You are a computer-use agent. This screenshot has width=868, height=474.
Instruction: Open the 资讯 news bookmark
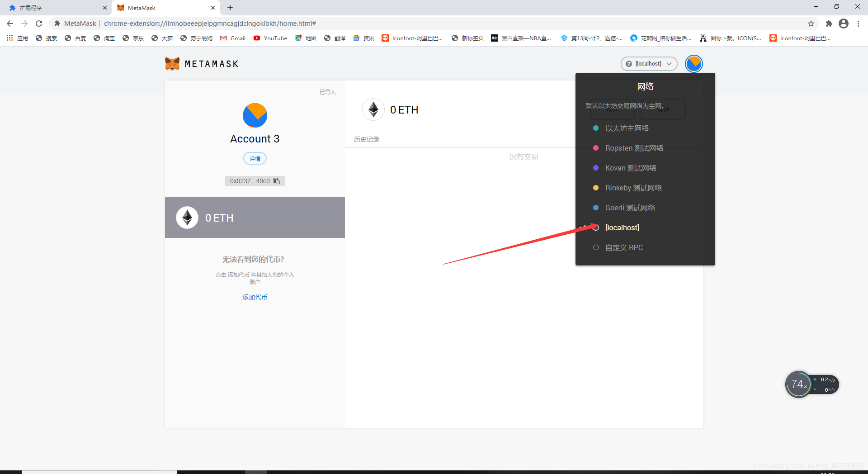coord(363,38)
